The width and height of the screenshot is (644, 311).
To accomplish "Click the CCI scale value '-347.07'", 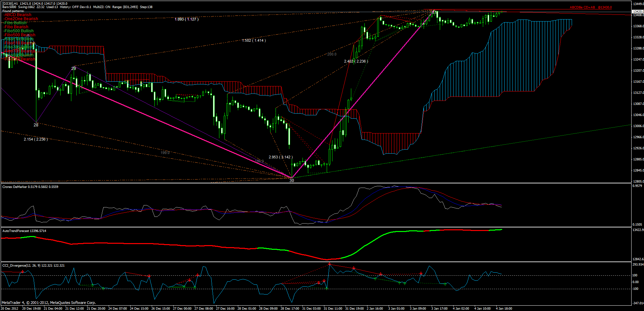I will click(x=638, y=304).
